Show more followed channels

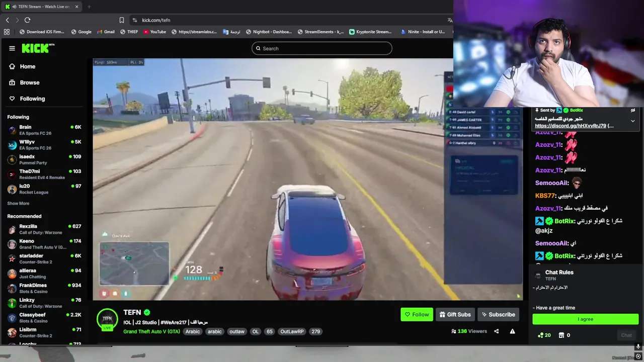[18, 204]
